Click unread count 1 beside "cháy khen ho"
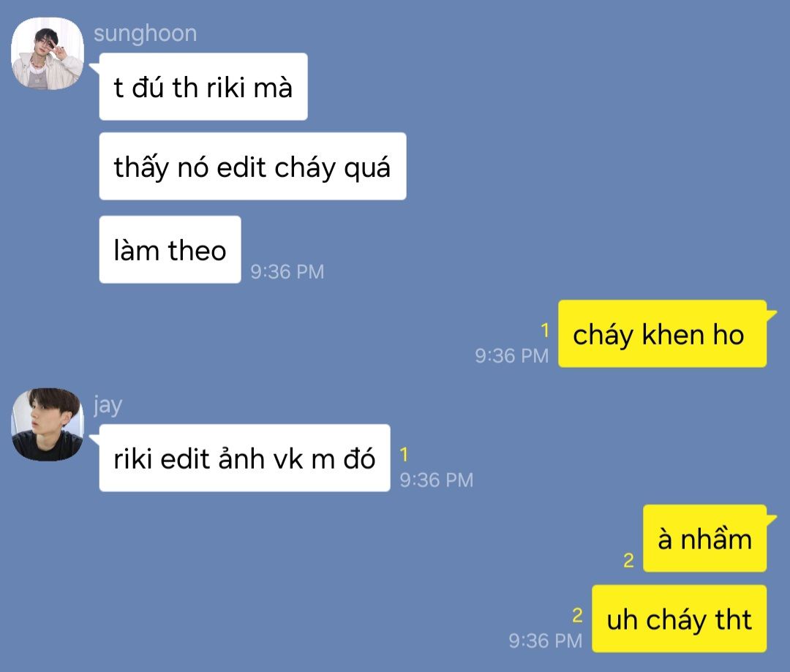Viewport: 790px width, 672px height. pos(545,331)
